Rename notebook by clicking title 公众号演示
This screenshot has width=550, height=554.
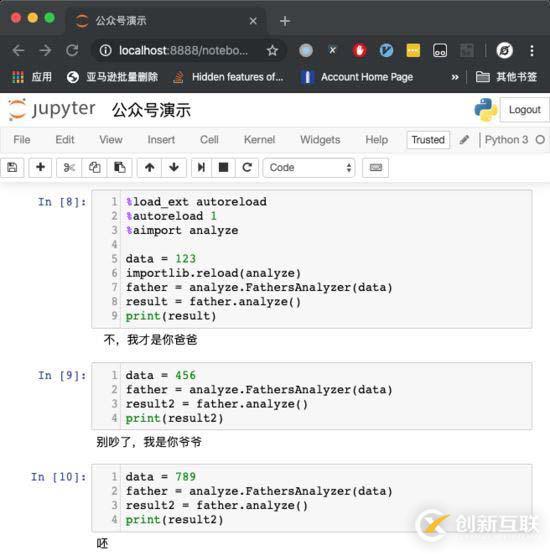pos(151,110)
